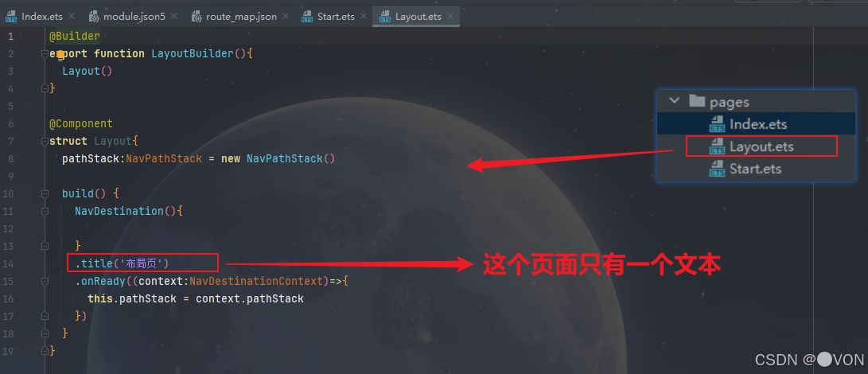Screen dimensions: 868x374
Task: Click the NavDestinationContext type
Action: (255, 282)
